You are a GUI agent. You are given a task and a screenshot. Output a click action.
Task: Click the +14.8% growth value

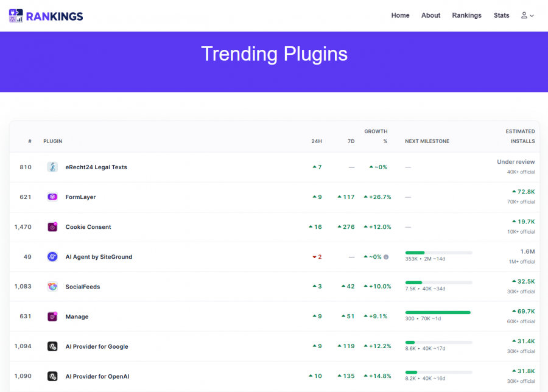click(378, 376)
